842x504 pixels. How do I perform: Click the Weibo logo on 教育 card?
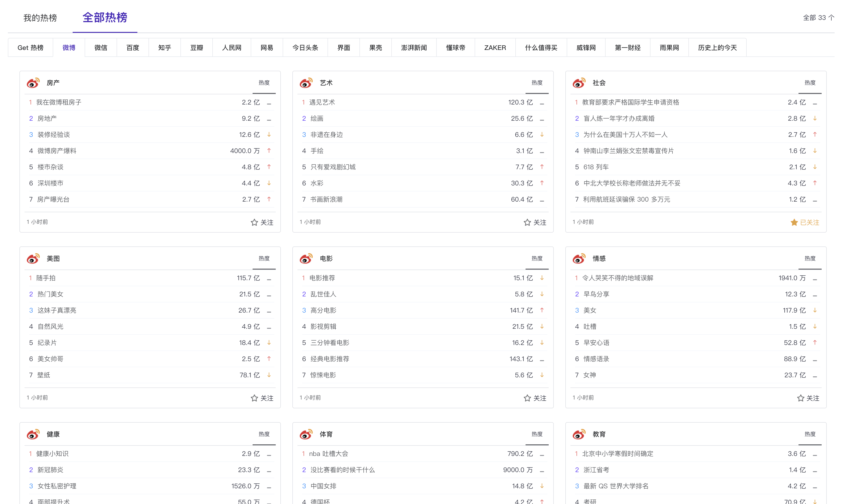coord(579,434)
